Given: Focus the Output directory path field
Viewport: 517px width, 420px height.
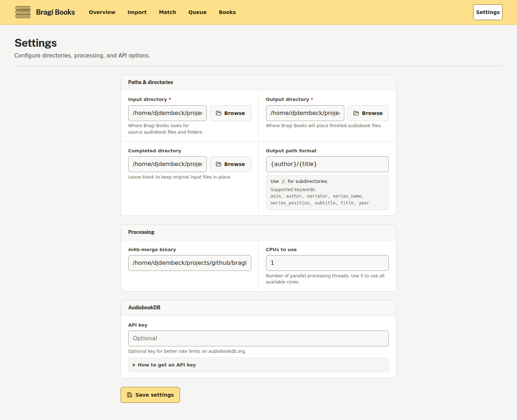Looking at the screenshot, I should (x=305, y=113).
